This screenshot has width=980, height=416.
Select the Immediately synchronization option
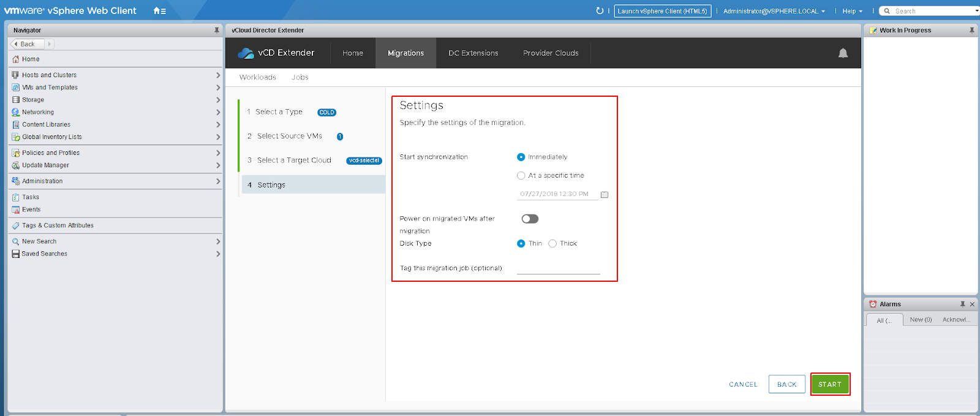point(521,157)
